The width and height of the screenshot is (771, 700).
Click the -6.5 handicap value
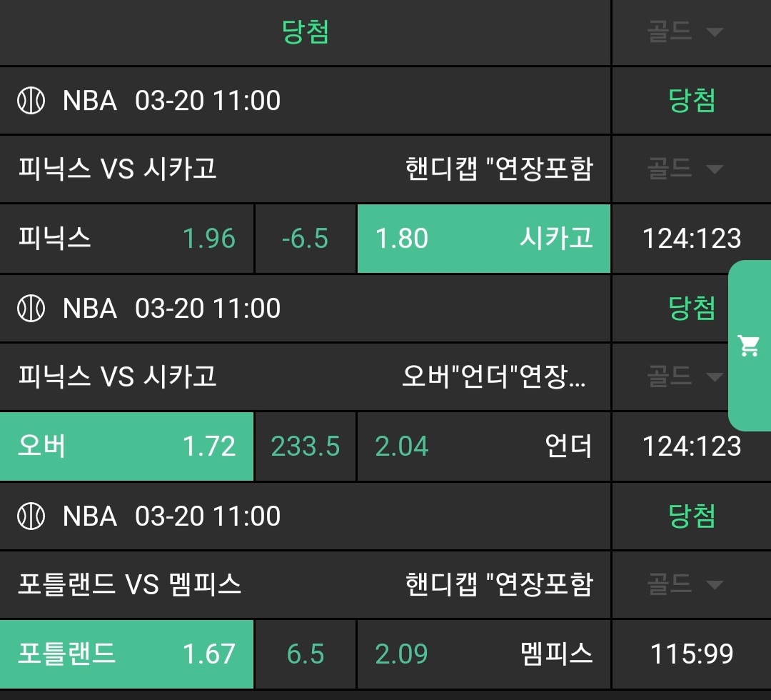click(x=306, y=239)
